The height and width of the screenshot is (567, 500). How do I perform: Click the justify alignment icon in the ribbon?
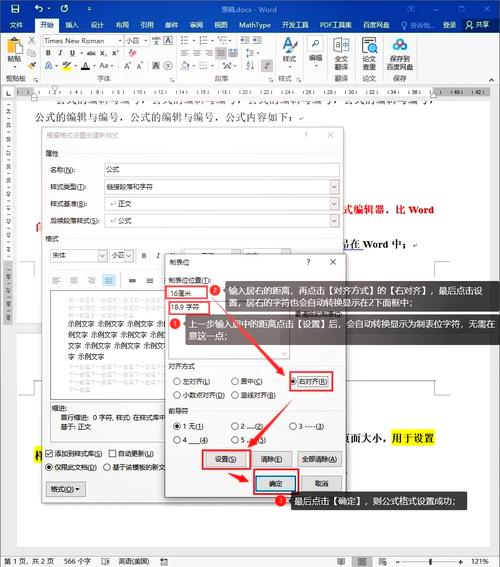click(x=221, y=53)
